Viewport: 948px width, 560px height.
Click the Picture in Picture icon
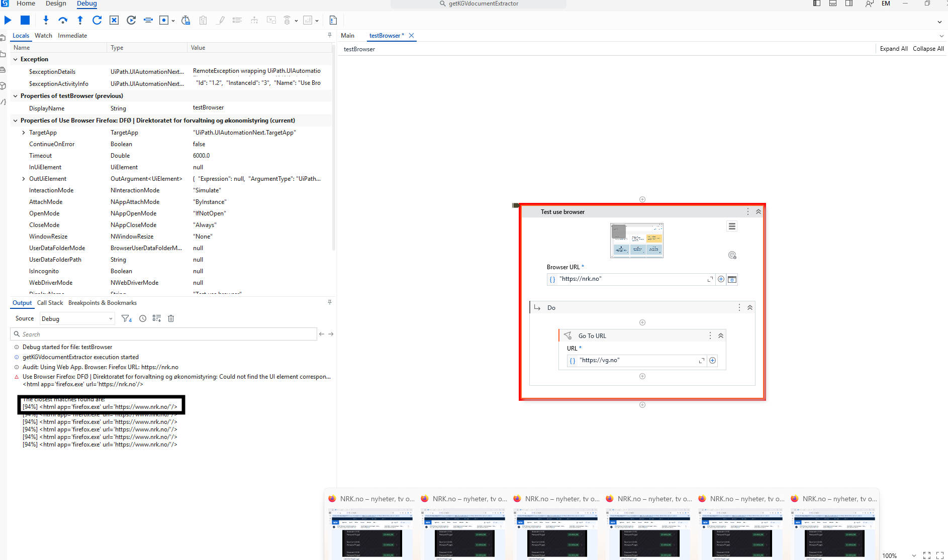(x=271, y=20)
